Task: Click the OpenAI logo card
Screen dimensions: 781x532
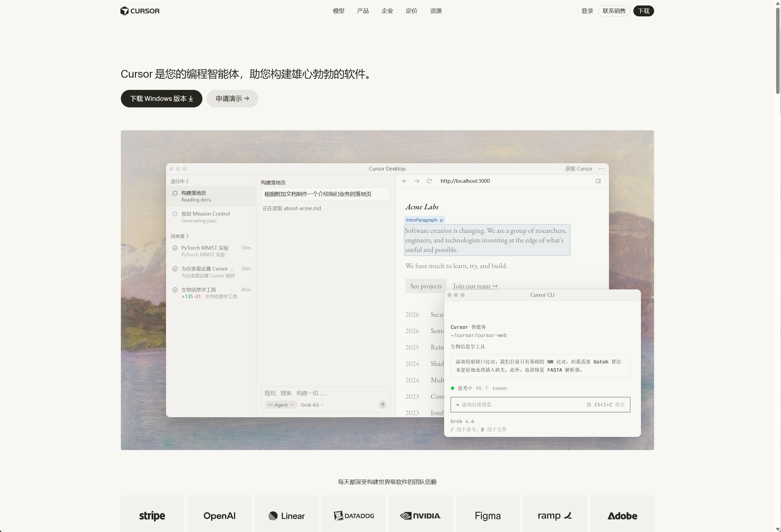Action: (x=219, y=514)
